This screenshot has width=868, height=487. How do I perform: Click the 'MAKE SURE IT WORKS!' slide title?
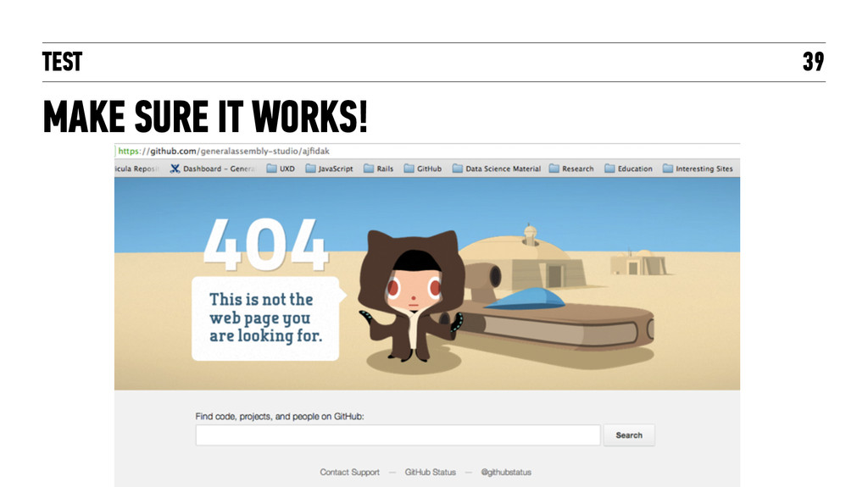tap(205, 117)
